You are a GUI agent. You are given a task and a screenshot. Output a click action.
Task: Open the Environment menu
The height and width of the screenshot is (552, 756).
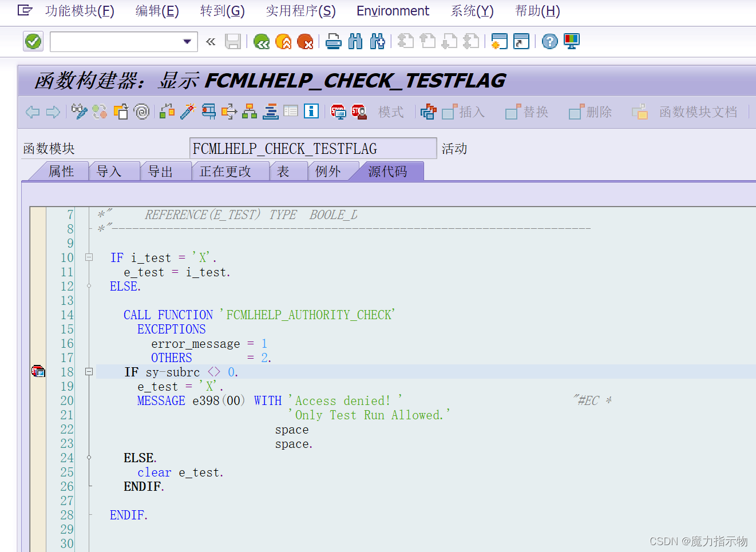point(393,11)
